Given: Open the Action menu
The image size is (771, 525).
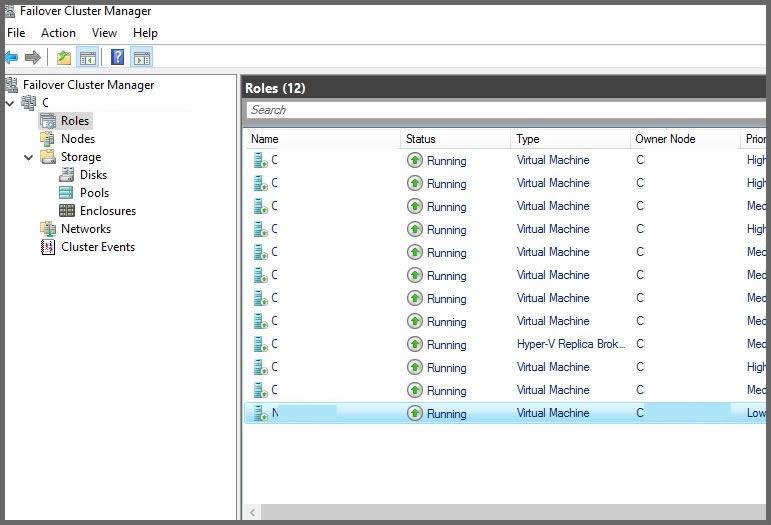Looking at the screenshot, I should tap(59, 33).
